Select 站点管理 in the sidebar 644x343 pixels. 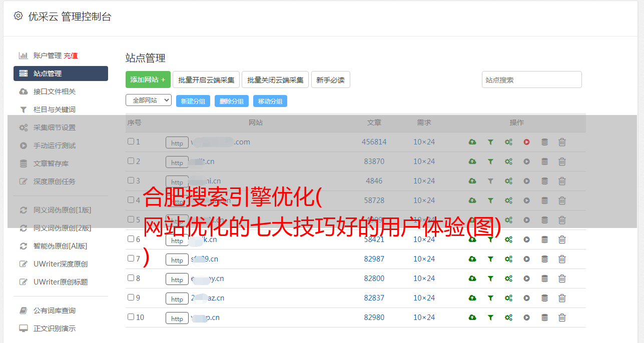pos(61,73)
